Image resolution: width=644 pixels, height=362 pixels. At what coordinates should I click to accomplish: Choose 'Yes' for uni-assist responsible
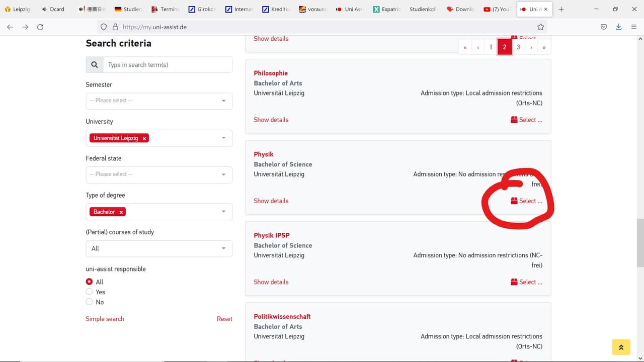[89, 292]
